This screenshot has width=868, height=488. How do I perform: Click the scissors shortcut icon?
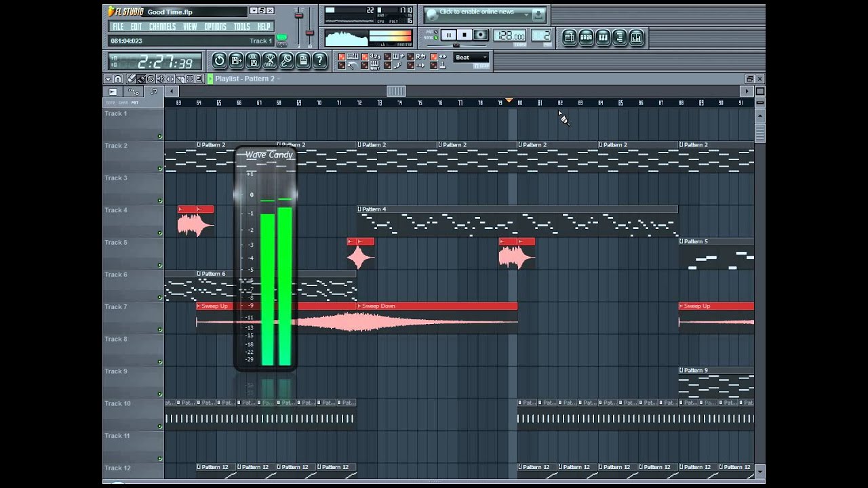270,60
